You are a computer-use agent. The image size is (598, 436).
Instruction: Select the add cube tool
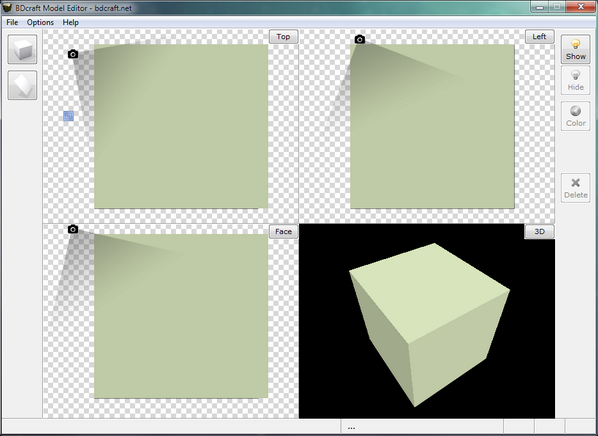22,49
